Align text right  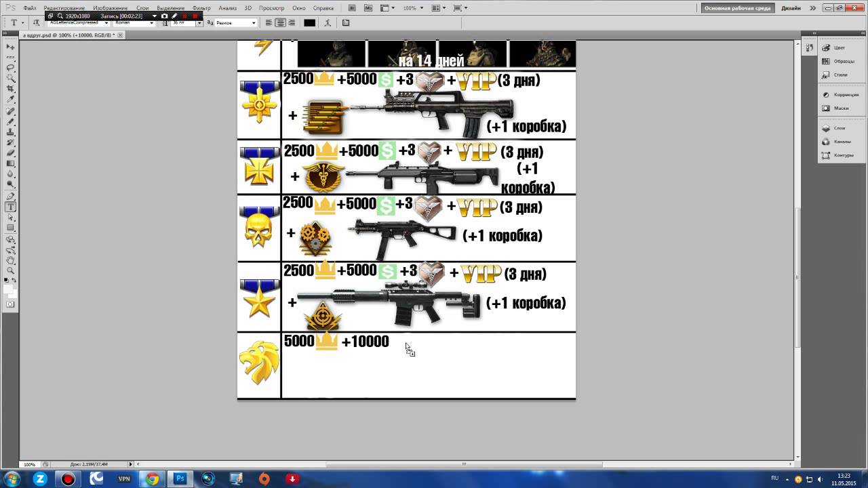coord(292,22)
